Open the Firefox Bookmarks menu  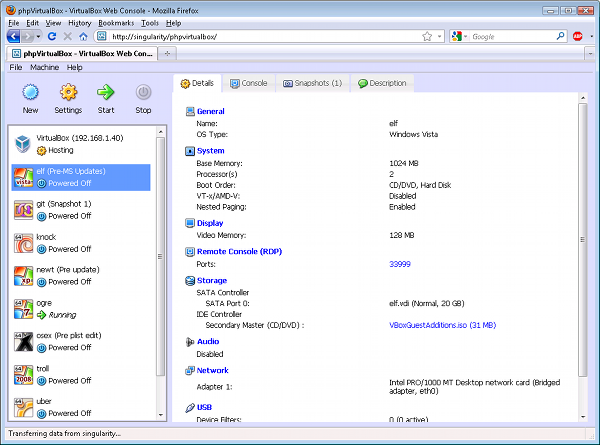click(x=116, y=22)
